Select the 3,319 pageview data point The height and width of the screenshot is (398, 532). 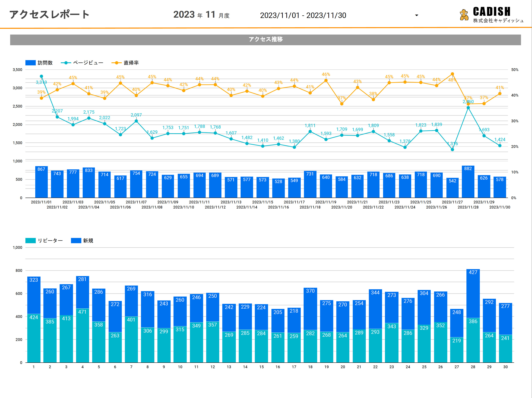[x=41, y=76]
